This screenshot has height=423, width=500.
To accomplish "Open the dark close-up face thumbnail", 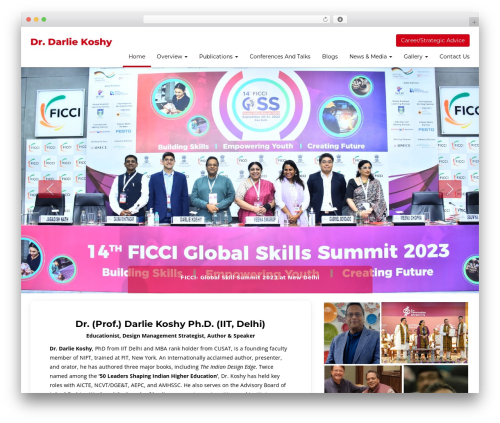I will (436, 379).
